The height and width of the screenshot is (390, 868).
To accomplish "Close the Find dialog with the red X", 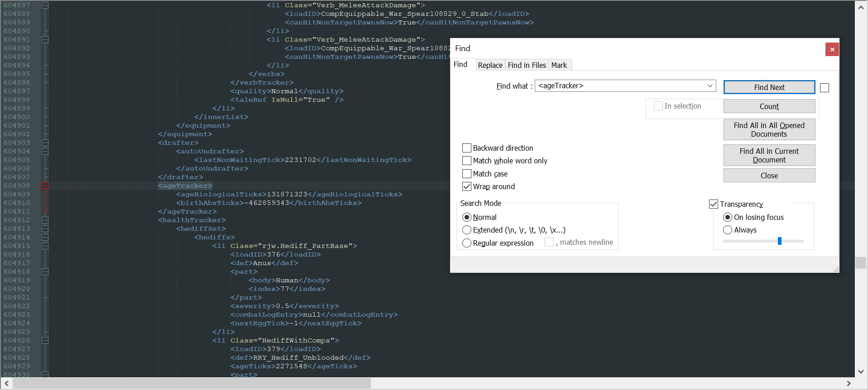I will [x=832, y=49].
